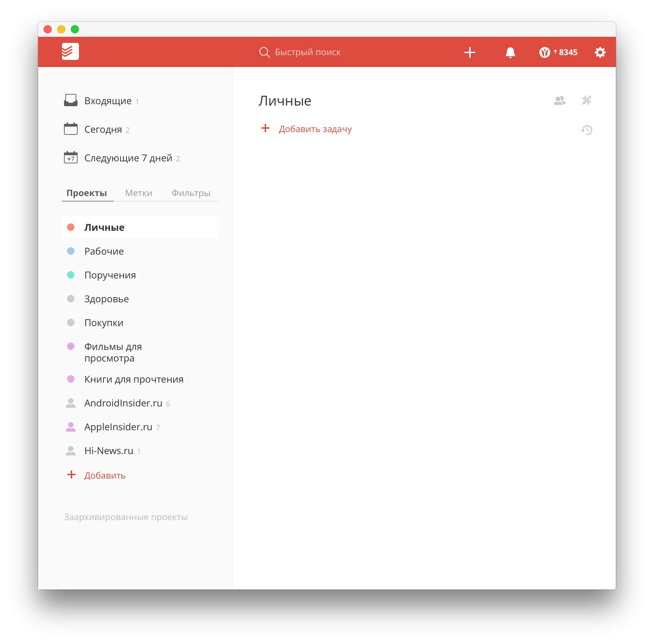Click Добавить to add a project
654x644 pixels.
click(x=105, y=475)
